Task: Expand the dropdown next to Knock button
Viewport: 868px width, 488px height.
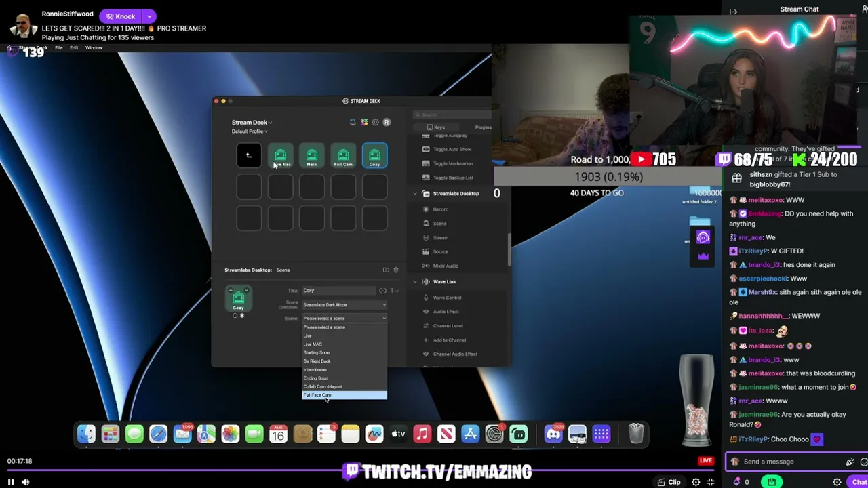Action: click(x=149, y=16)
